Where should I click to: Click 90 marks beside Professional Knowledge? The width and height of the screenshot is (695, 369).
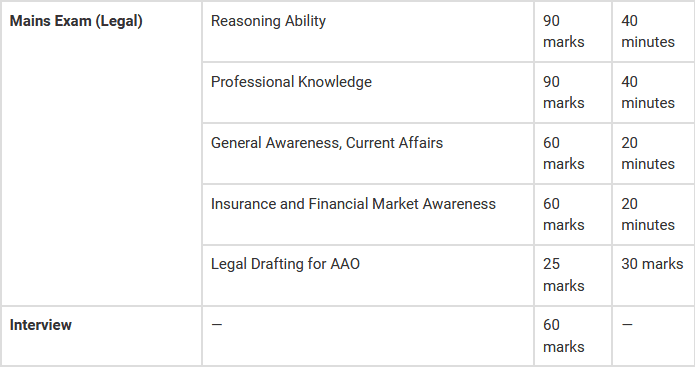pos(563,92)
